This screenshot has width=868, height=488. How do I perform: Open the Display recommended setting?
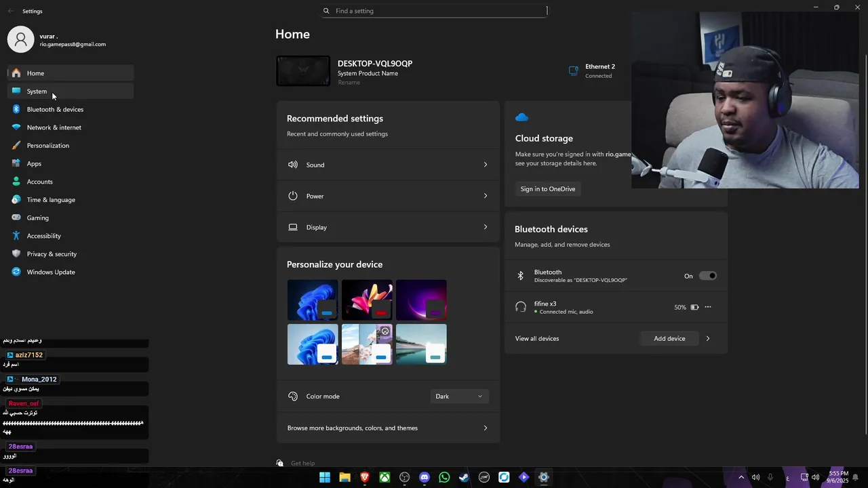coord(388,227)
